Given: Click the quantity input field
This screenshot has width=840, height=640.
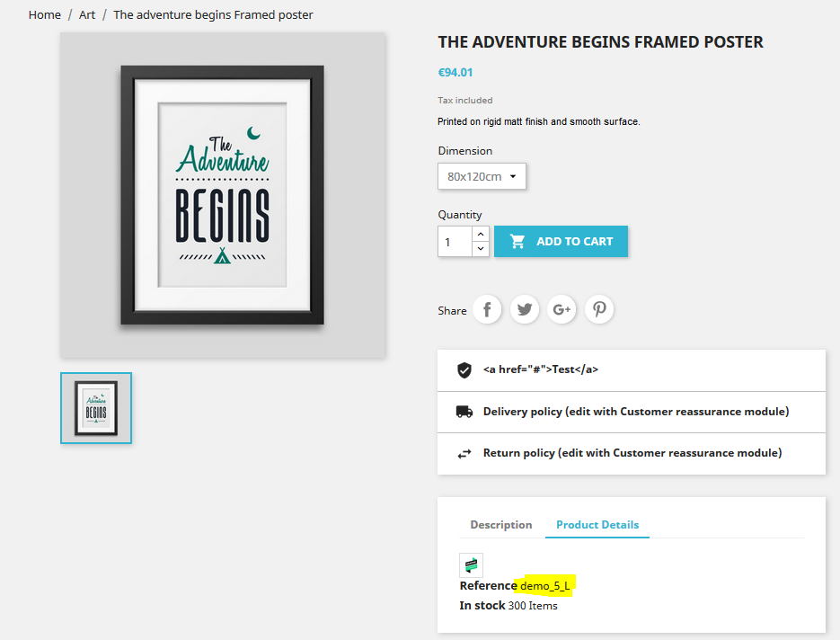Looking at the screenshot, I should click(455, 242).
